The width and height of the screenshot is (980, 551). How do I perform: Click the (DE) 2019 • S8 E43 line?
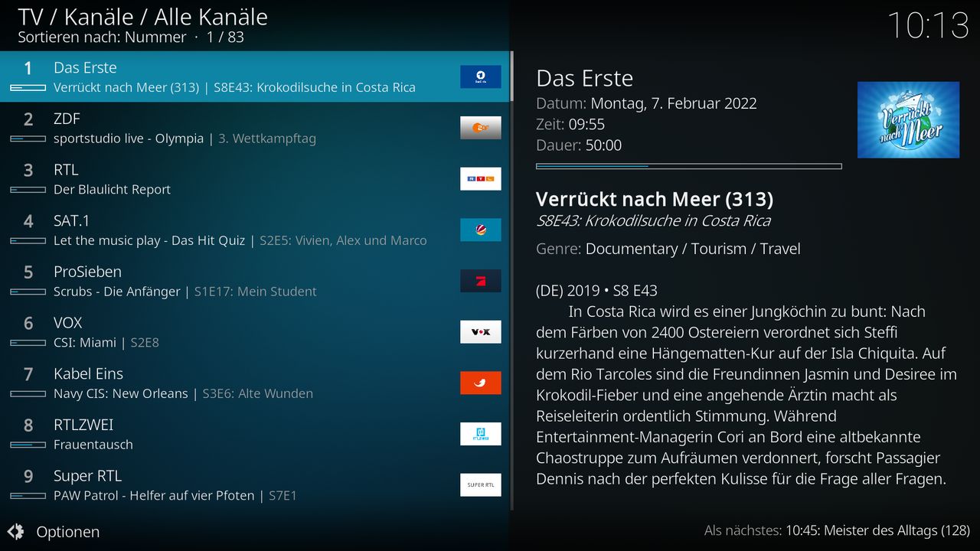(x=596, y=291)
